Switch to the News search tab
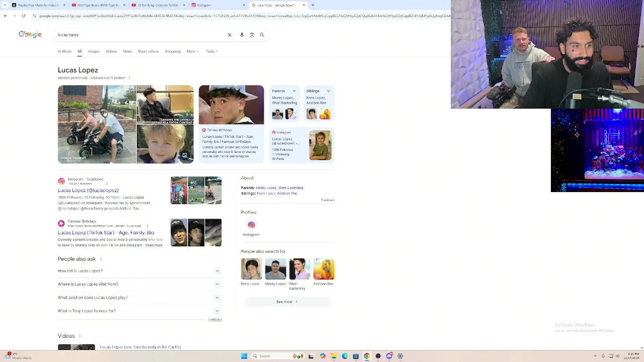Image resolution: width=644 pixels, height=362 pixels. point(127,51)
